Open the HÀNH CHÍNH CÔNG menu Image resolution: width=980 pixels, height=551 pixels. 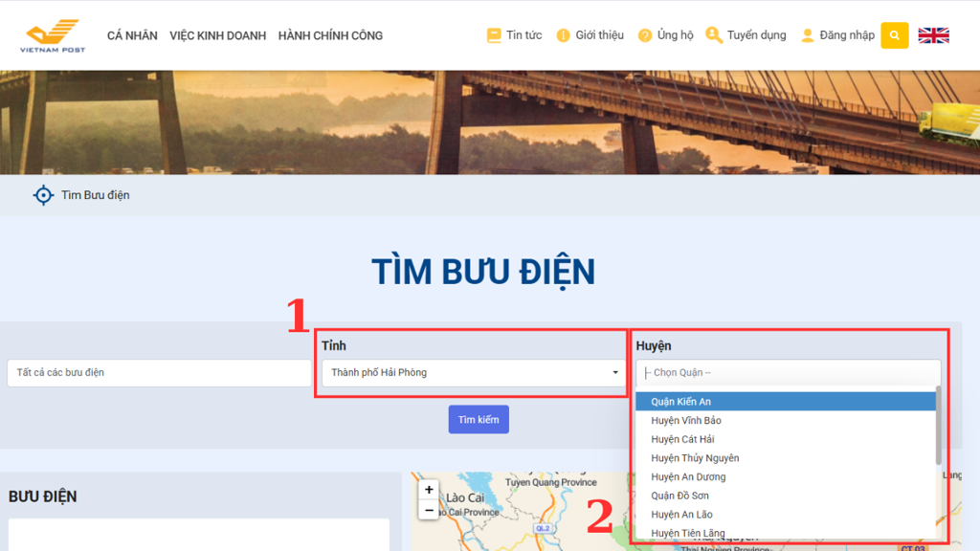[x=330, y=35]
